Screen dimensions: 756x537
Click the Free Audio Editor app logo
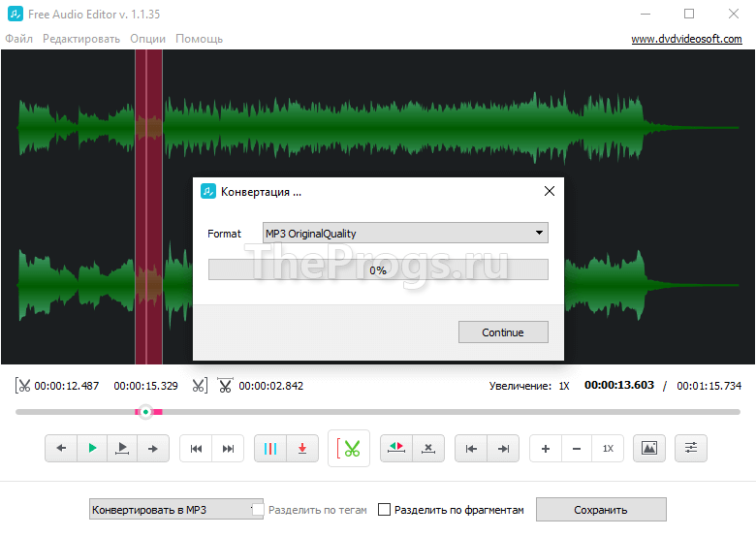15,14
